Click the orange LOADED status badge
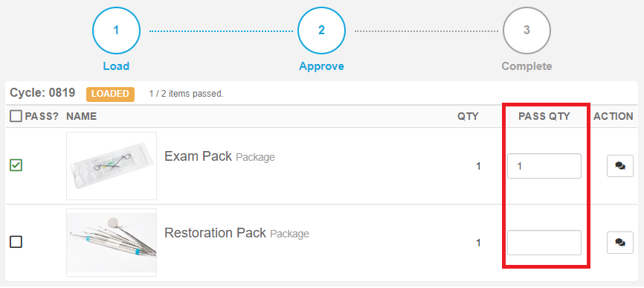The height and width of the screenshot is (288, 644). [x=110, y=94]
